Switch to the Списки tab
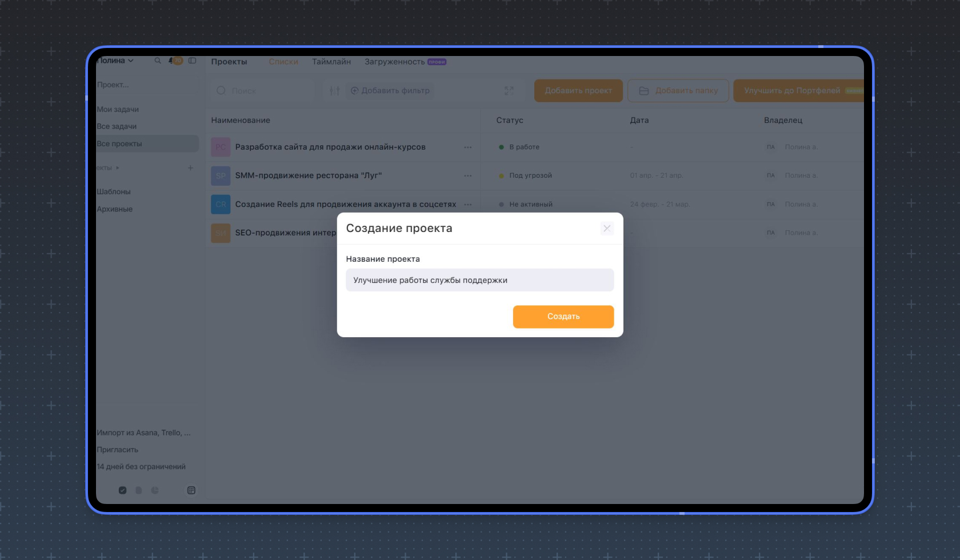960x560 pixels. pyautogui.click(x=283, y=62)
